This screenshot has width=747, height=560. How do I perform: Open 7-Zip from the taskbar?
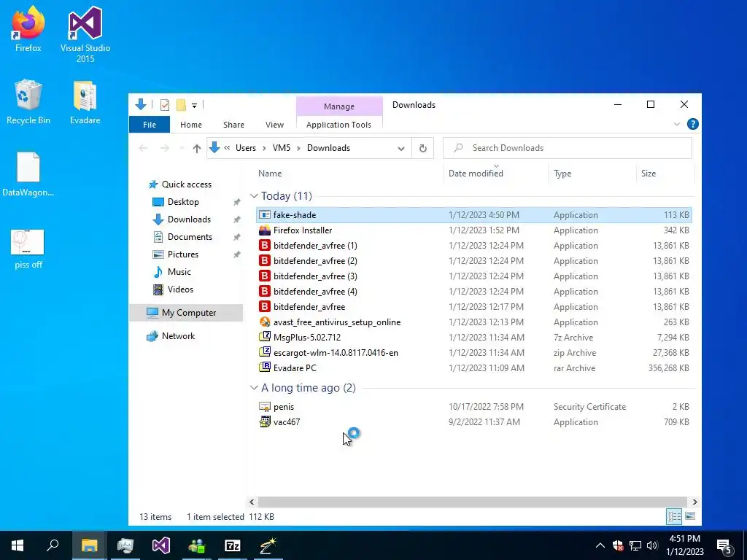tap(233, 545)
